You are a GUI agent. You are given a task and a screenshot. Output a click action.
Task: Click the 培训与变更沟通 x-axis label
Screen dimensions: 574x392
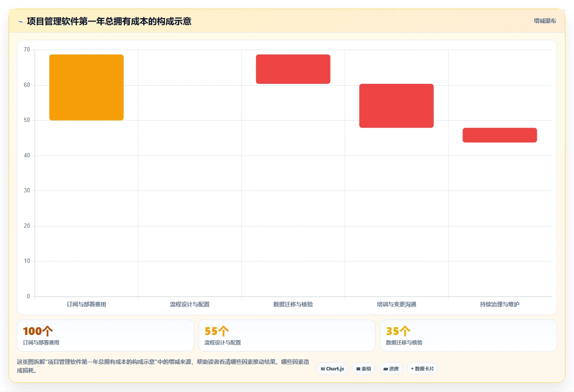(x=396, y=304)
